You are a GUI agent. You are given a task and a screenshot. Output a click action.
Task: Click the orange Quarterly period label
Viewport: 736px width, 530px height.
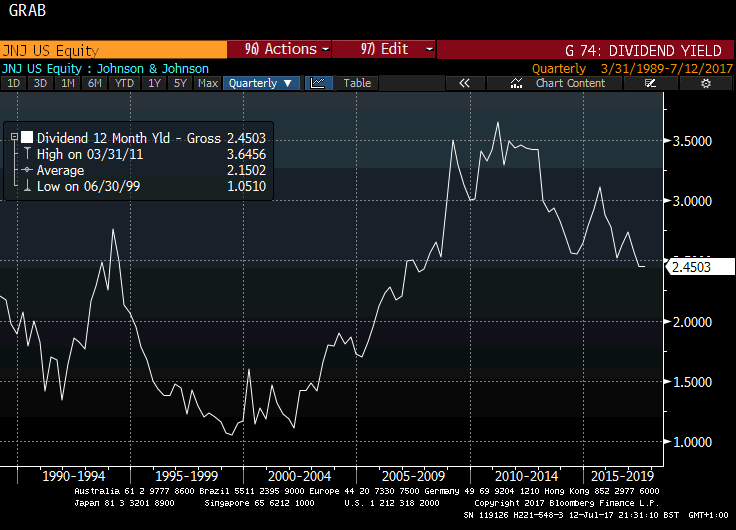point(559,69)
